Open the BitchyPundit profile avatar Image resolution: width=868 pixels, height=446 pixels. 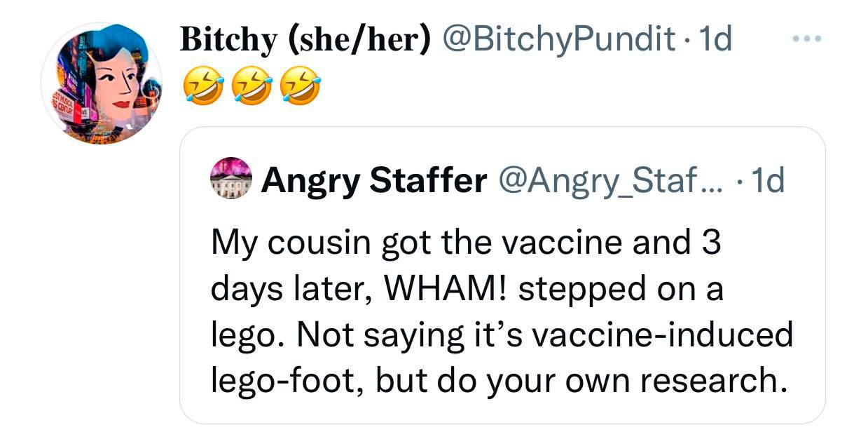click(x=102, y=83)
